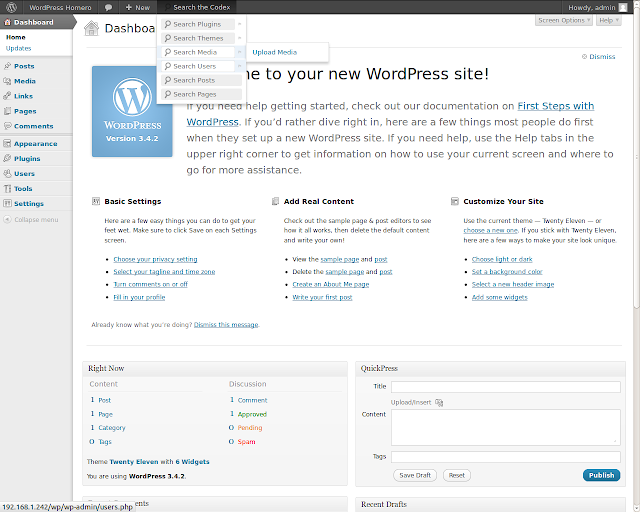640x512 pixels.
Task: Open the Howdy, admin account menu
Action: point(597,7)
